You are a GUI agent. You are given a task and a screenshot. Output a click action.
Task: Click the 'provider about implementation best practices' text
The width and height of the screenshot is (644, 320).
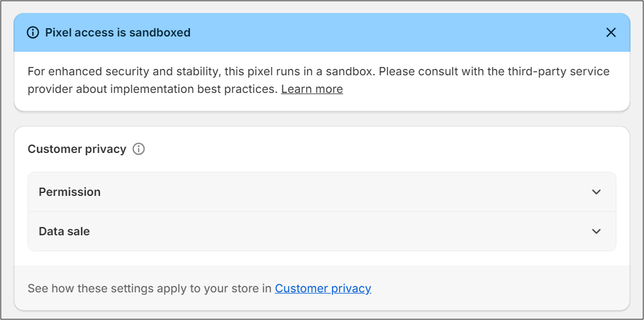click(x=153, y=89)
